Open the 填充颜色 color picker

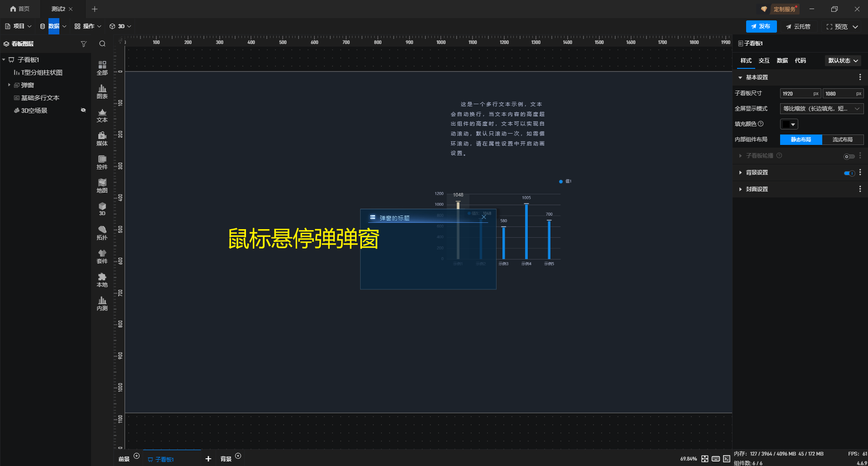coord(789,124)
